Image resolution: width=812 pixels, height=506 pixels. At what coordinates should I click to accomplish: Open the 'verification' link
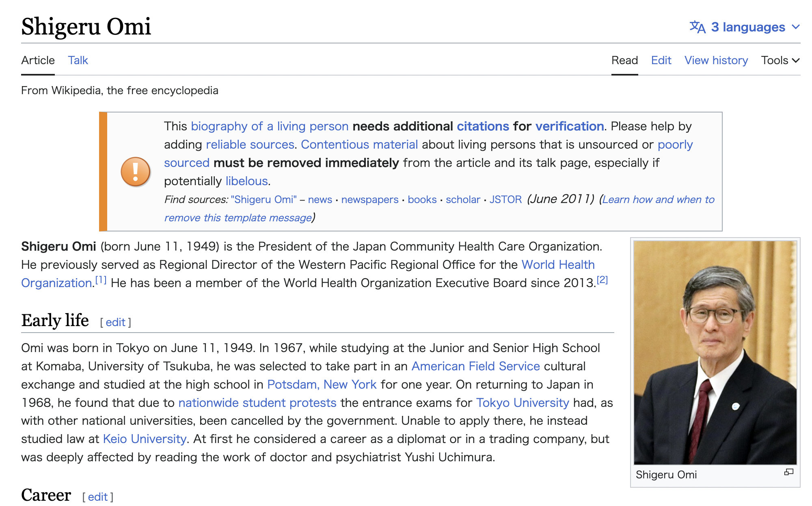(570, 126)
